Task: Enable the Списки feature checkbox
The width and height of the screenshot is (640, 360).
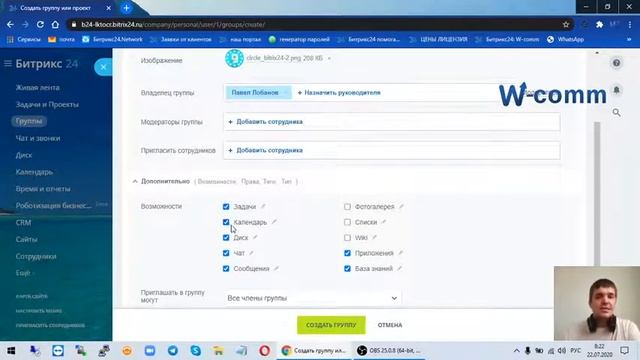Action: click(x=347, y=222)
